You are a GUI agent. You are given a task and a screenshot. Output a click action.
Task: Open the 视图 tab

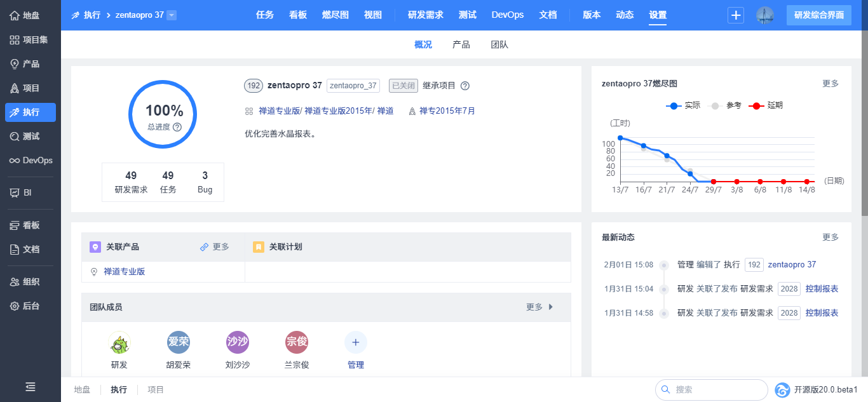pos(373,15)
